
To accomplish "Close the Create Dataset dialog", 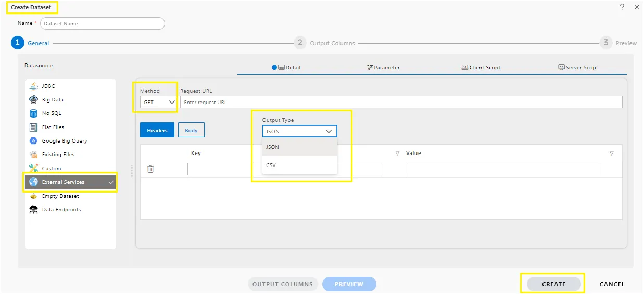I will click(636, 7).
